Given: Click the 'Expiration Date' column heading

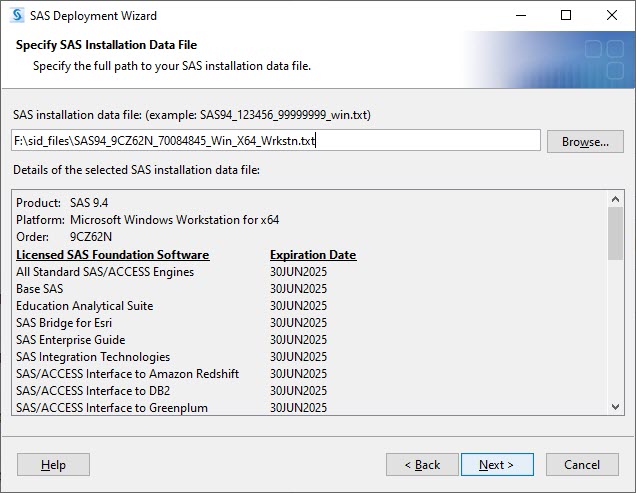Looking at the screenshot, I should [313, 254].
